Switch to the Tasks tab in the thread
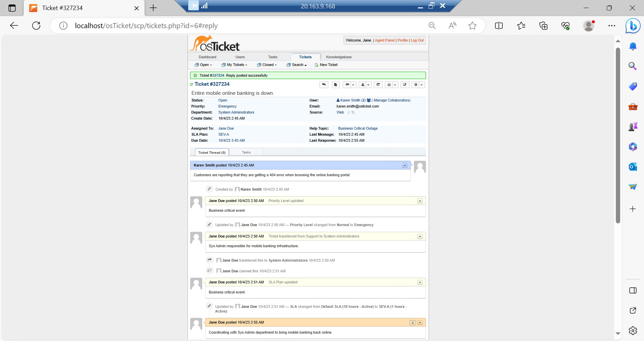 [x=246, y=152]
